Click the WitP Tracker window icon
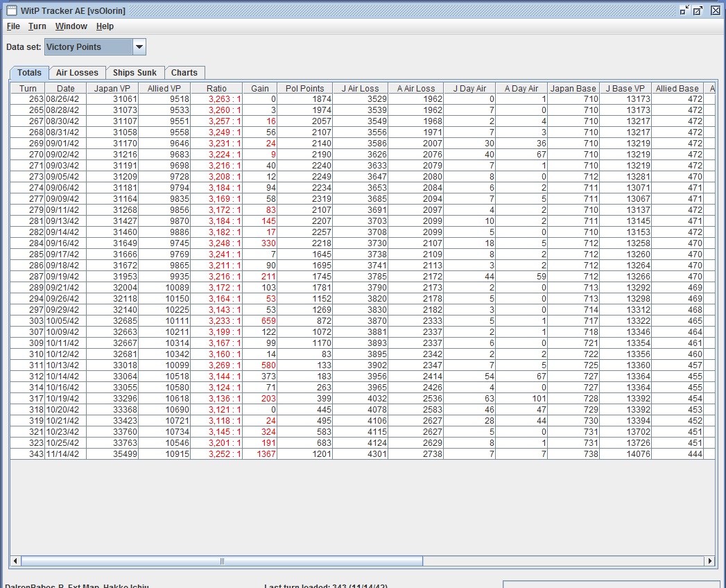The image size is (726, 588). point(11,10)
